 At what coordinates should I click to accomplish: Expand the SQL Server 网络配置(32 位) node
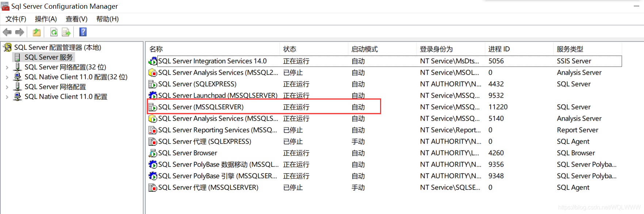tap(7, 67)
